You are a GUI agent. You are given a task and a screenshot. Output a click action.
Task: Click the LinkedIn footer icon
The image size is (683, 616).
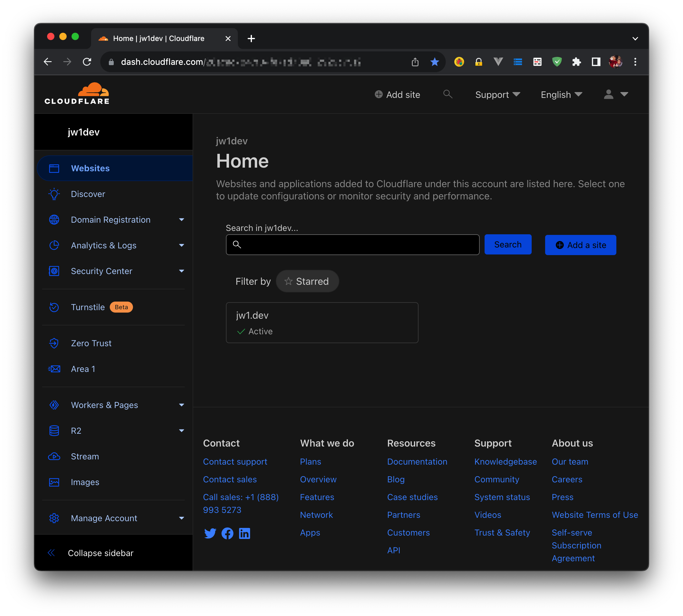click(x=244, y=533)
